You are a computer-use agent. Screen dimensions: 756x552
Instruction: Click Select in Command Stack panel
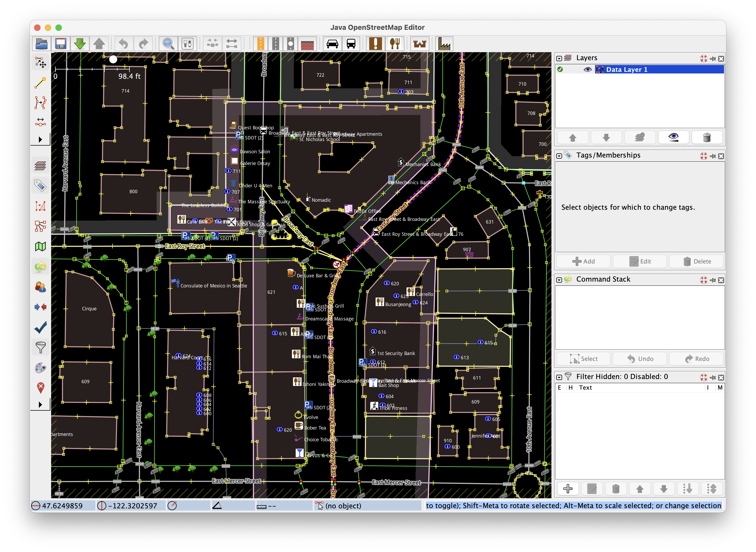click(583, 359)
